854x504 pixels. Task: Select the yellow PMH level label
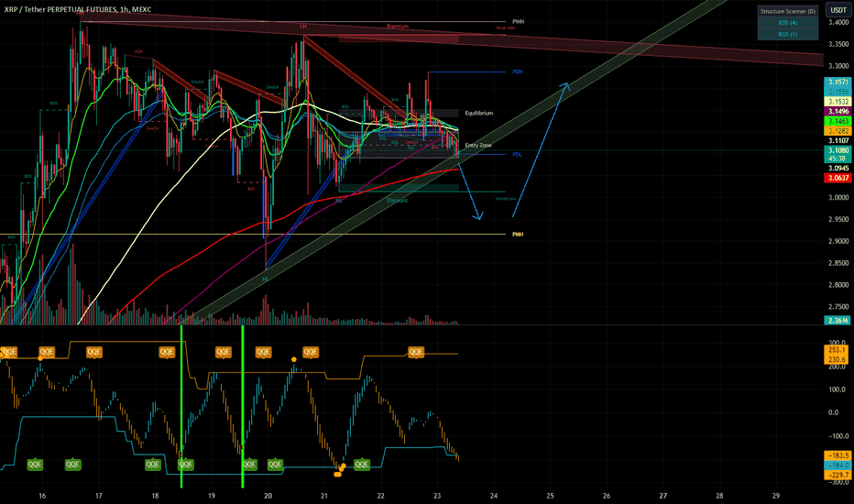518,235
